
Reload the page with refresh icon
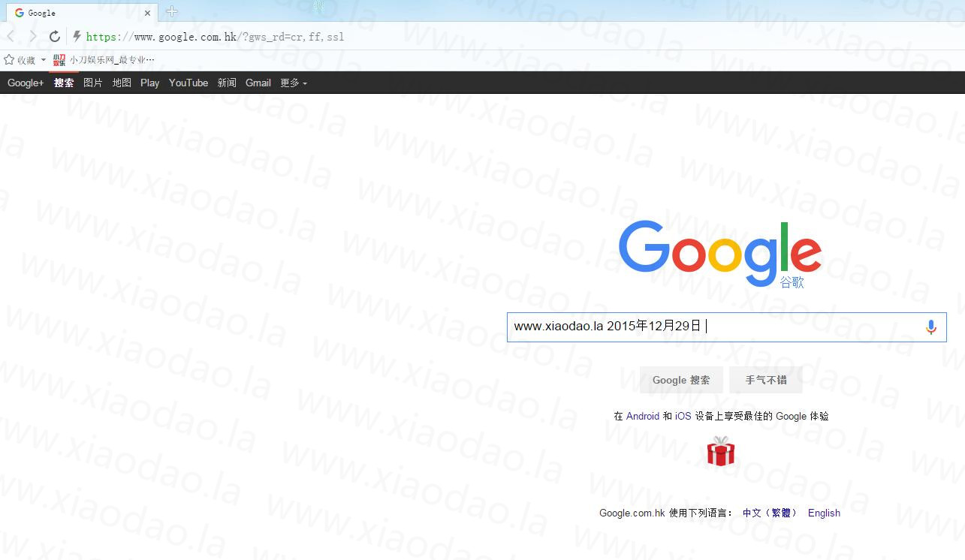(x=54, y=36)
